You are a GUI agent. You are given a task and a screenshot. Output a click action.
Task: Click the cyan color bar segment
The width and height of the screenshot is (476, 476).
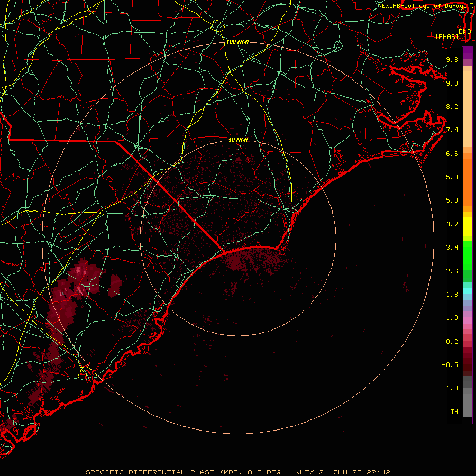[467, 291]
